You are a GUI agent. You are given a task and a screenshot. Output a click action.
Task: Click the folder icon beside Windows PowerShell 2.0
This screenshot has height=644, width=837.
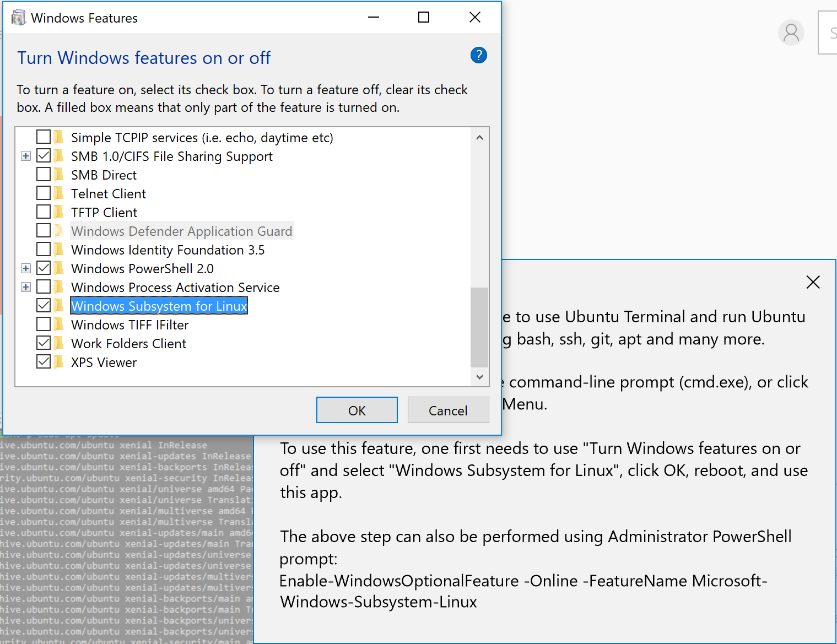point(59,268)
